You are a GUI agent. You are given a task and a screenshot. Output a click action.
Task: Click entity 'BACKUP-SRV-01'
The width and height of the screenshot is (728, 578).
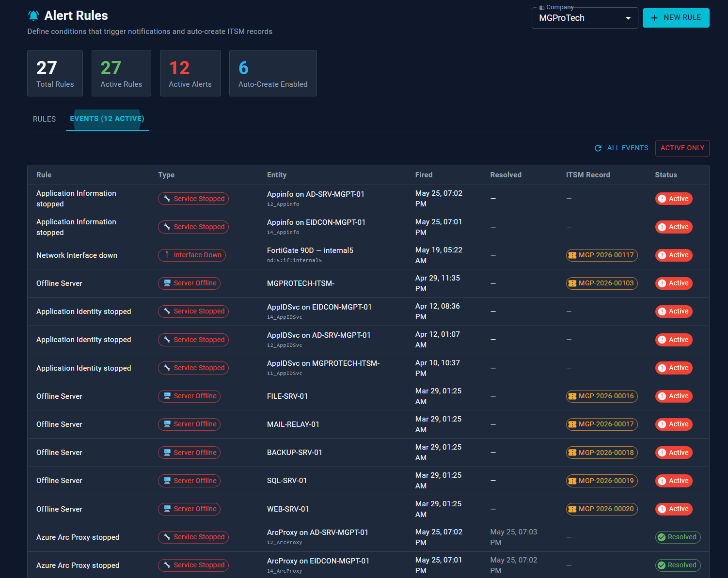[295, 453]
